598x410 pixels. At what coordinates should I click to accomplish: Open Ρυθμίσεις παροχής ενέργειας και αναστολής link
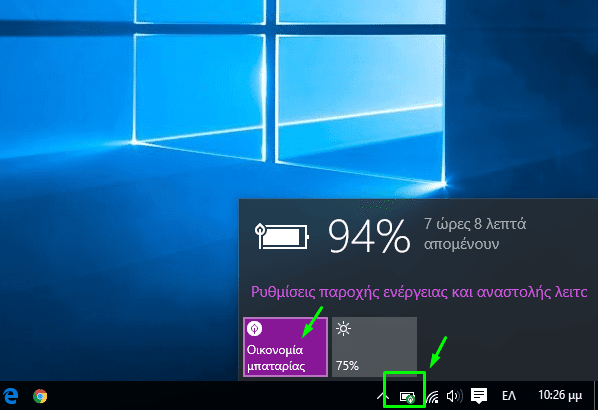[x=419, y=292]
